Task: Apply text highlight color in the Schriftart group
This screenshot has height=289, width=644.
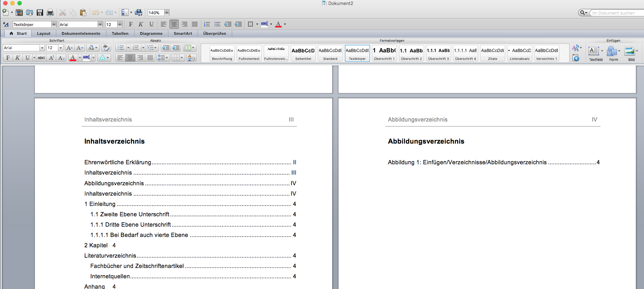Action: pos(86,58)
